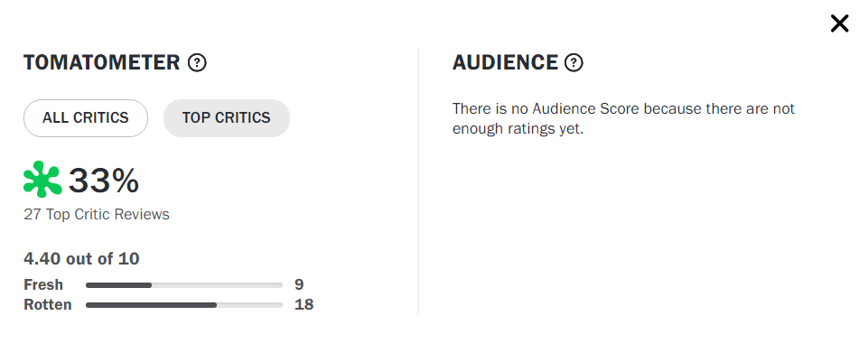Switch to All Critics view
This screenshot has width=868, height=362.
[86, 118]
